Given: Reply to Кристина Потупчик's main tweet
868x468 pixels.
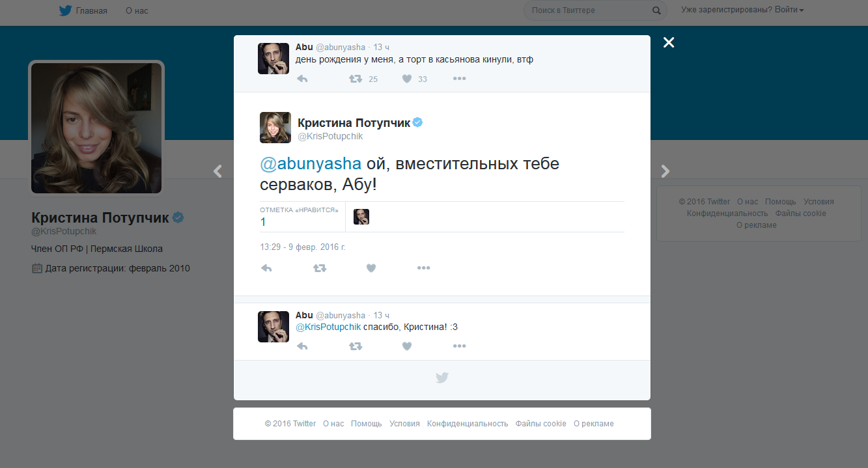Looking at the screenshot, I should point(266,268).
